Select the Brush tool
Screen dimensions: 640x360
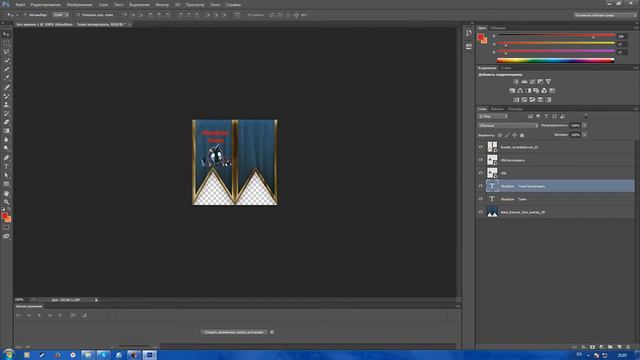6,96
